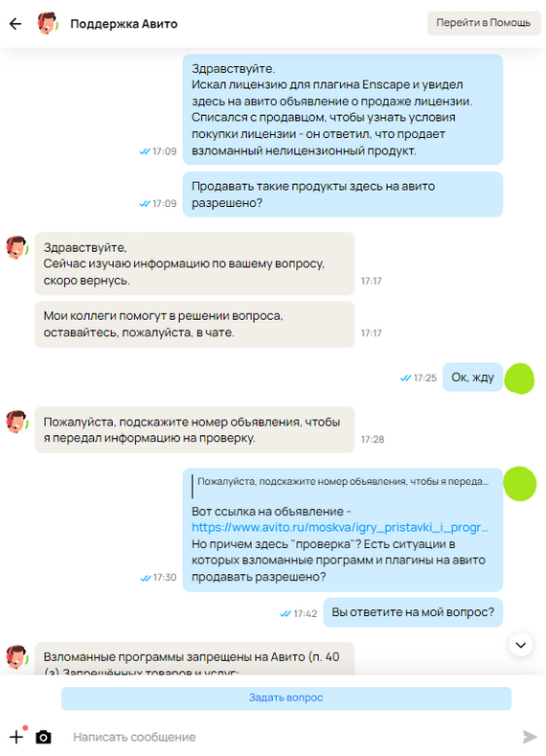Viewport: 546px width, 756px height.
Task: Focus the Написать сообщение input field
Action: (x=289, y=737)
